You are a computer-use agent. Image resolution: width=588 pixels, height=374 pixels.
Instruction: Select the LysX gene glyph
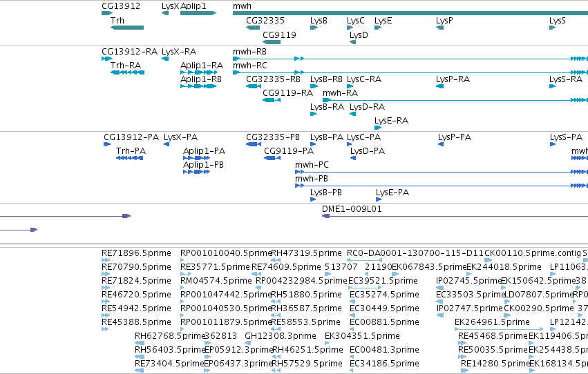click(165, 13)
